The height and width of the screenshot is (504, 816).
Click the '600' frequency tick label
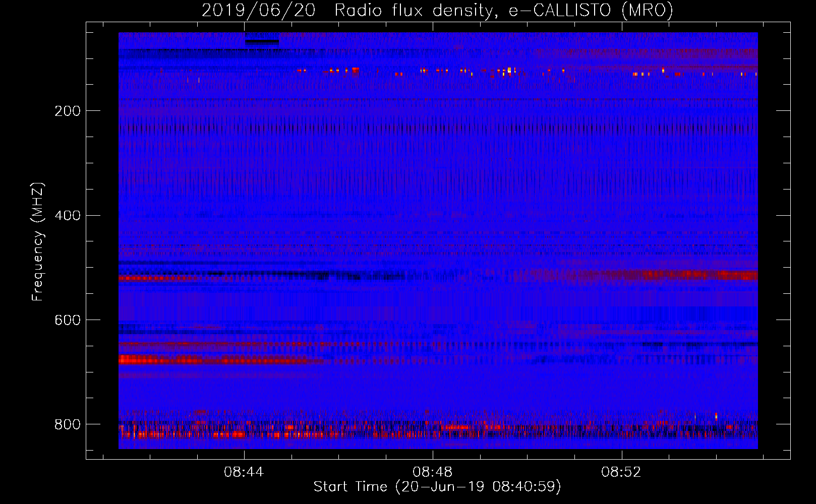pyautogui.click(x=68, y=321)
